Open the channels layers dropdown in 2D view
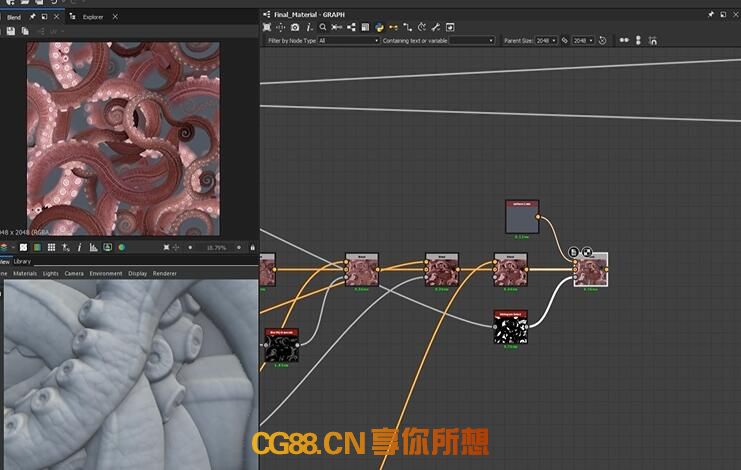 tap(7, 247)
